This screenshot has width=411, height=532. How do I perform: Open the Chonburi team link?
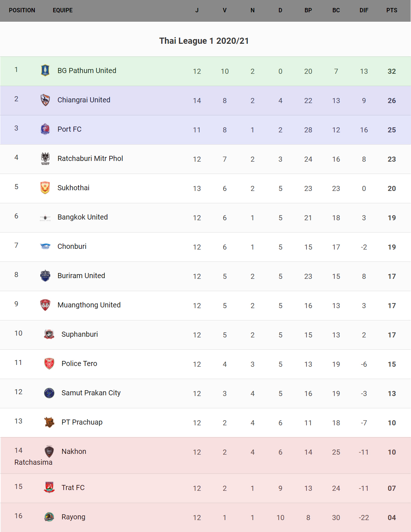coord(72,246)
